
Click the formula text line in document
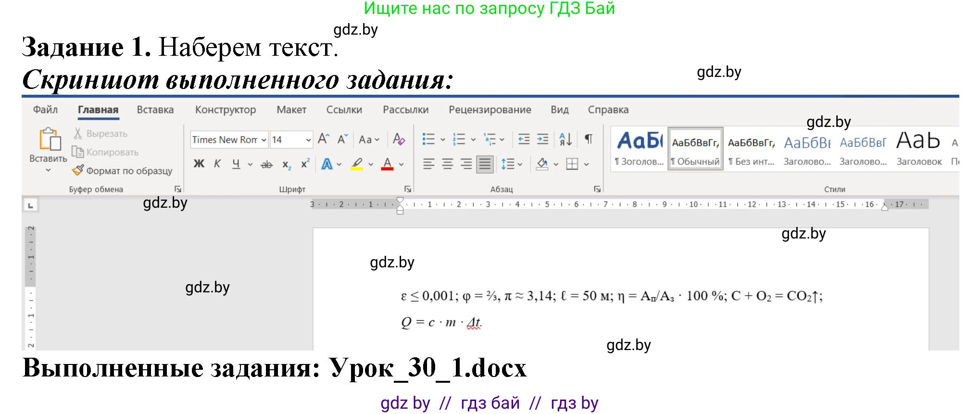click(611, 296)
